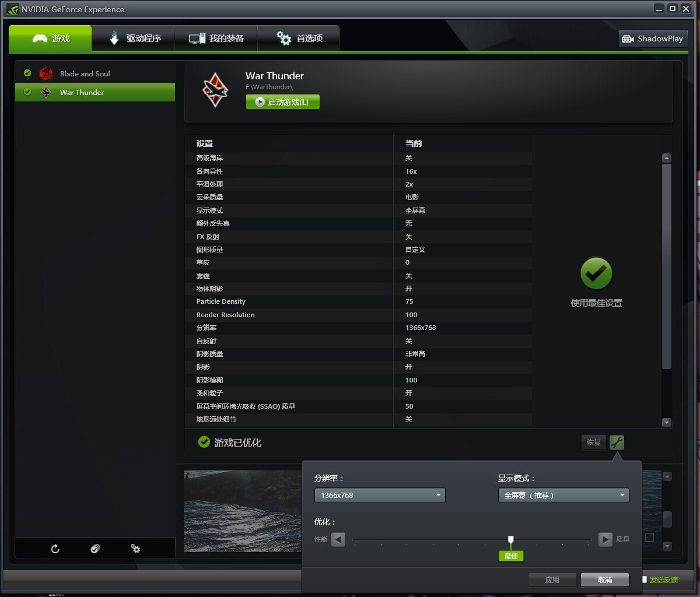Click the green 最佳 marker label
The width and height of the screenshot is (700, 597).
coord(511,556)
